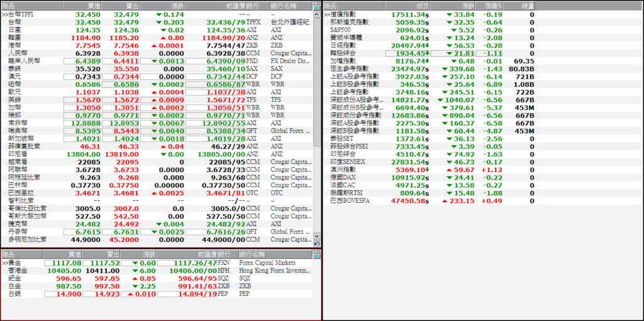Click the index panel 總量 column header
Image resolution: width=644 pixels, height=321 pixels.
coord(519,6)
